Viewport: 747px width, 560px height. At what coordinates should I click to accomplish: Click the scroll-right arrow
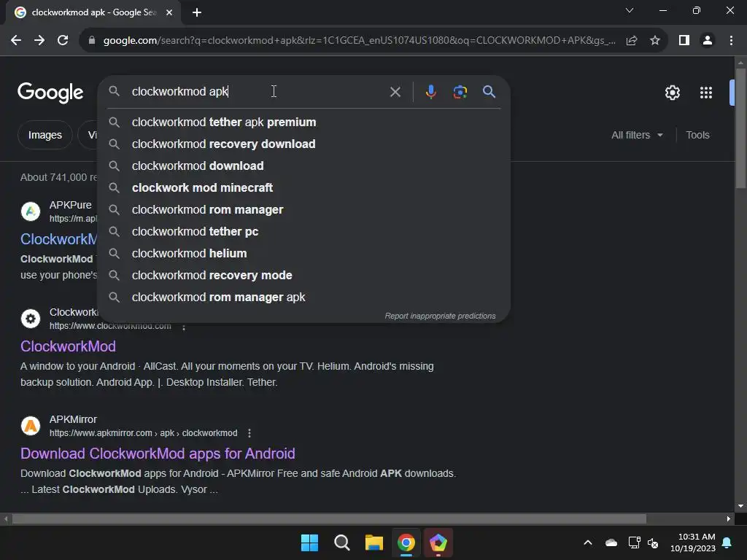click(728, 519)
